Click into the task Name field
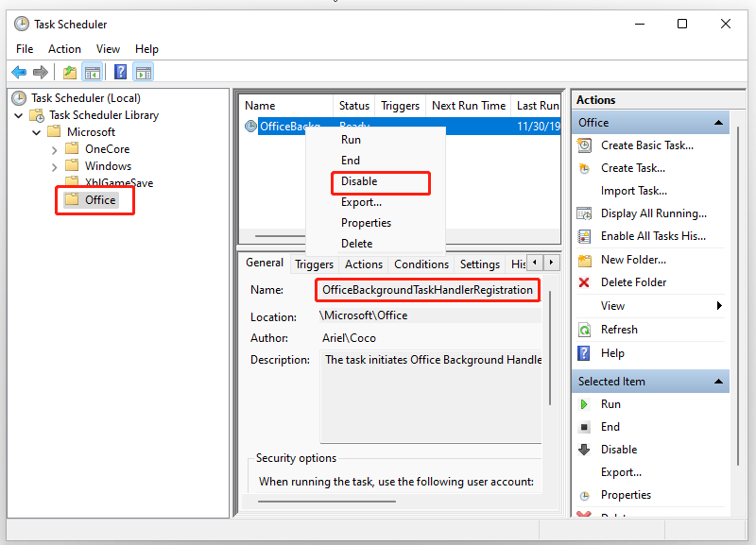Screen dimensions: 756x545 coord(427,290)
